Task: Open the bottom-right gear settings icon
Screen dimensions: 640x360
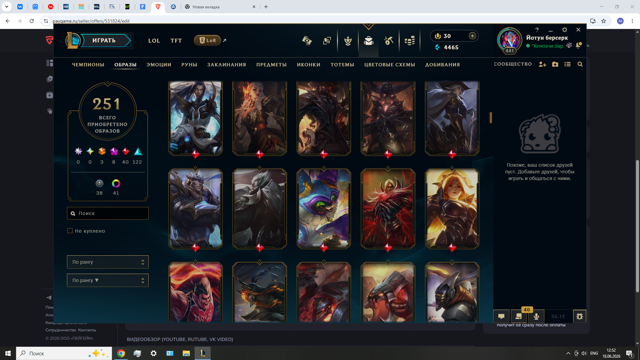Action: [x=579, y=316]
